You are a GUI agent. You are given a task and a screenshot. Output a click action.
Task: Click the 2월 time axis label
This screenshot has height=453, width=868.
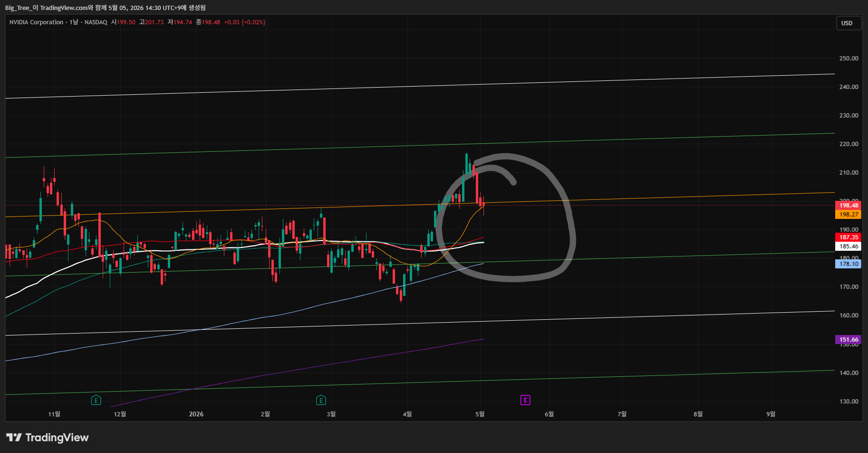265,414
